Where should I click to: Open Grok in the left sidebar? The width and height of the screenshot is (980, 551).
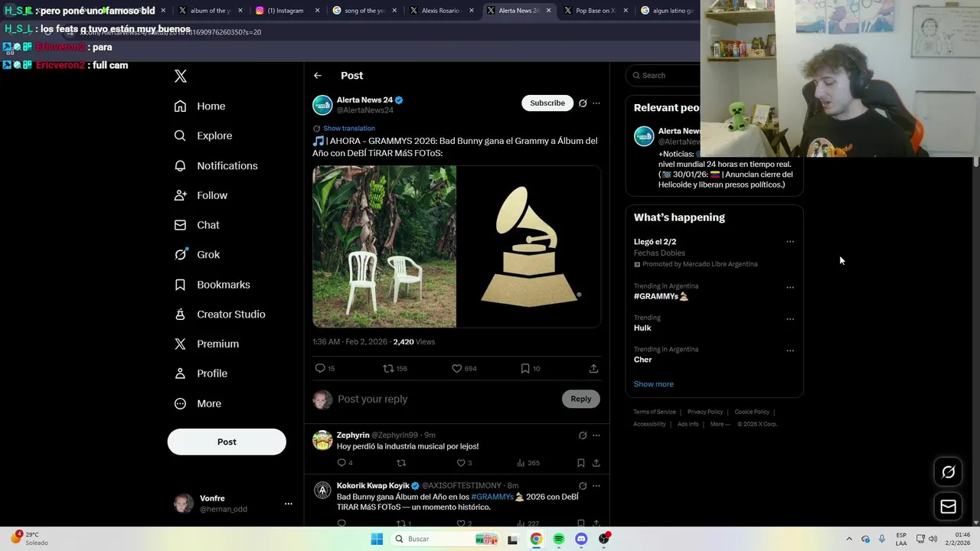(197, 255)
